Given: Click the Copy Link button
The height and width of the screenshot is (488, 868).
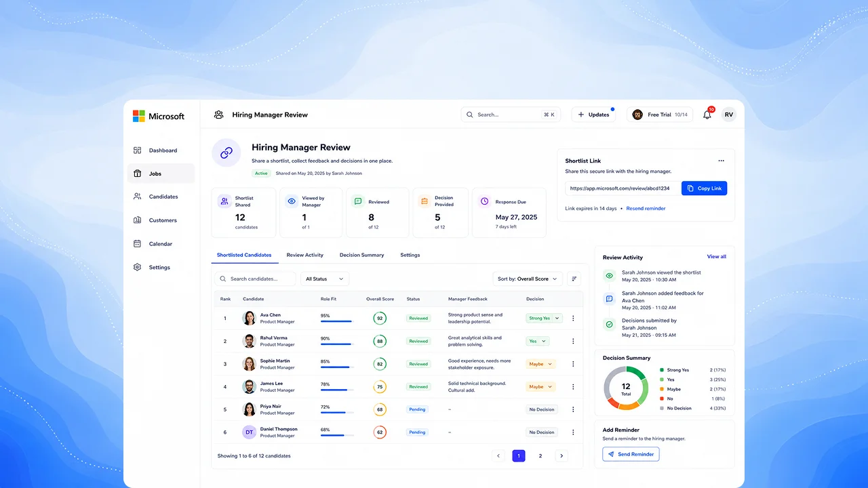Looking at the screenshot, I should point(705,188).
